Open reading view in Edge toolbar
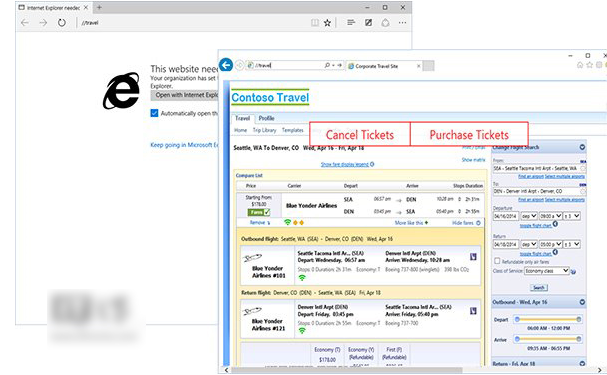The width and height of the screenshot is (607, 375). (x=315, y=23)
